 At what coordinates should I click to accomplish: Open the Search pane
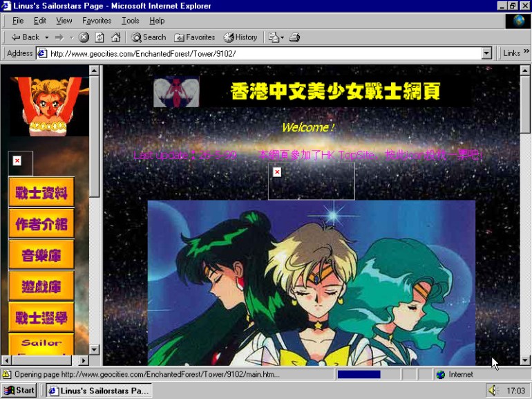coord(149,37)
